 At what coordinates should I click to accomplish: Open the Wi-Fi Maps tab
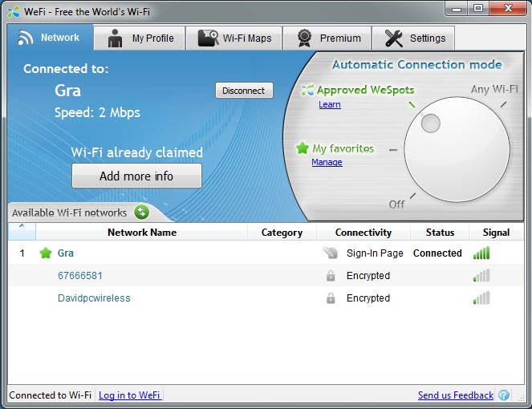tap(235, 38)
